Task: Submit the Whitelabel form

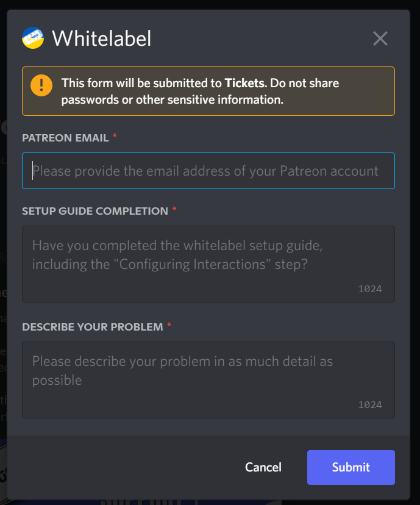Action: 351,467
